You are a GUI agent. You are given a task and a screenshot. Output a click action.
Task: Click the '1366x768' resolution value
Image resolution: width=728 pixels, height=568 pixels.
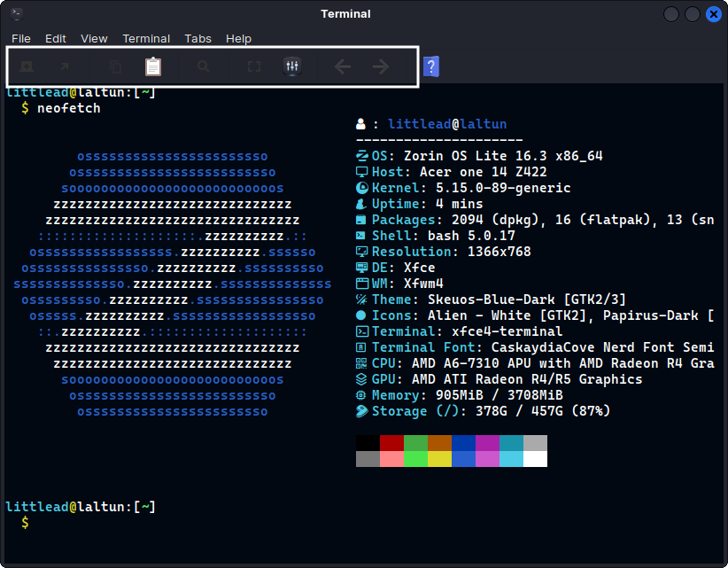coord(500,252)
